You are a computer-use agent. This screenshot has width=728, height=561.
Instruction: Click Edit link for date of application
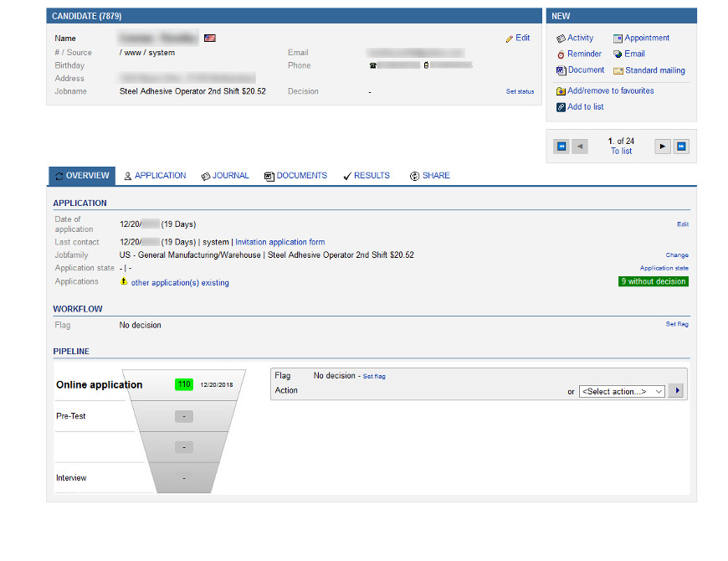click(x=683, y=224)
